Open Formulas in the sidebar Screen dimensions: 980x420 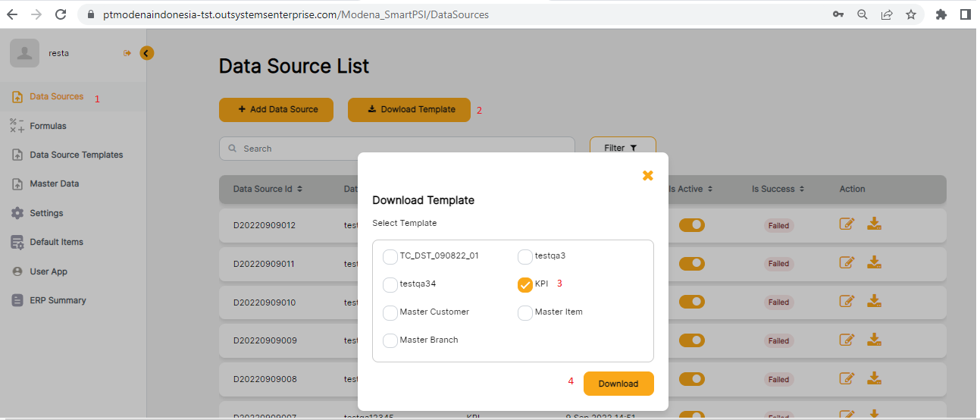point(48,126)
